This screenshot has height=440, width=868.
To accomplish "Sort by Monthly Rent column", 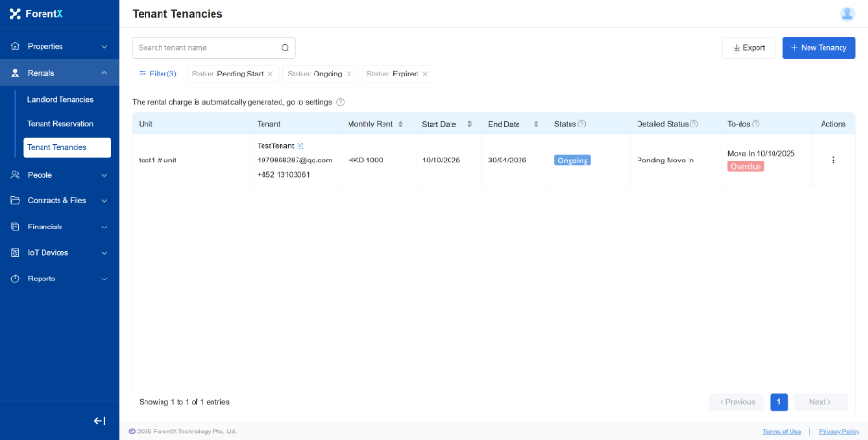I will click(400, 124).
